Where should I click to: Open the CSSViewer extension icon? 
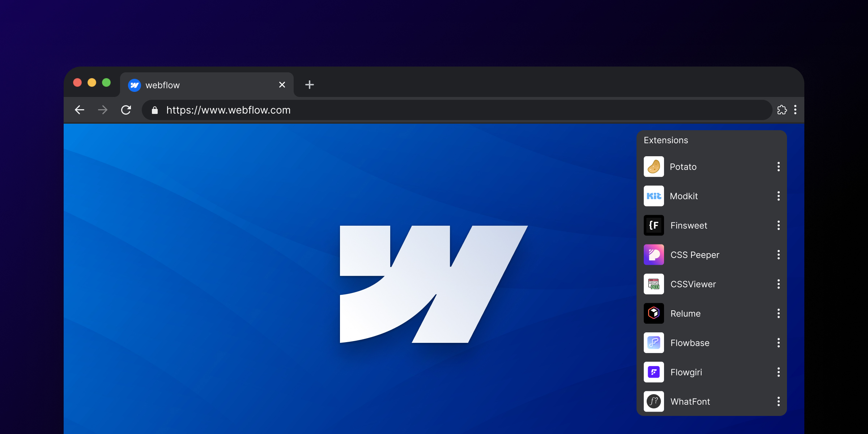pyautogui.click(x=654, y=284)
